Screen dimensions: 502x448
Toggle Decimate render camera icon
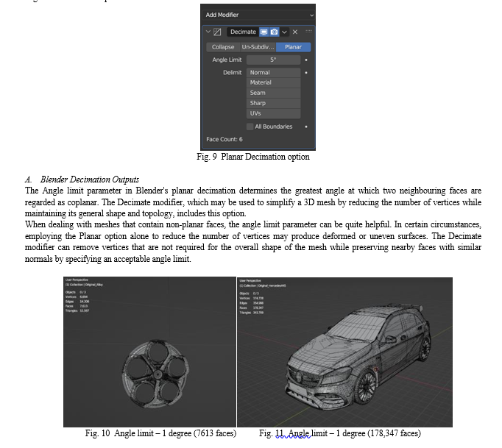point(274,32)
